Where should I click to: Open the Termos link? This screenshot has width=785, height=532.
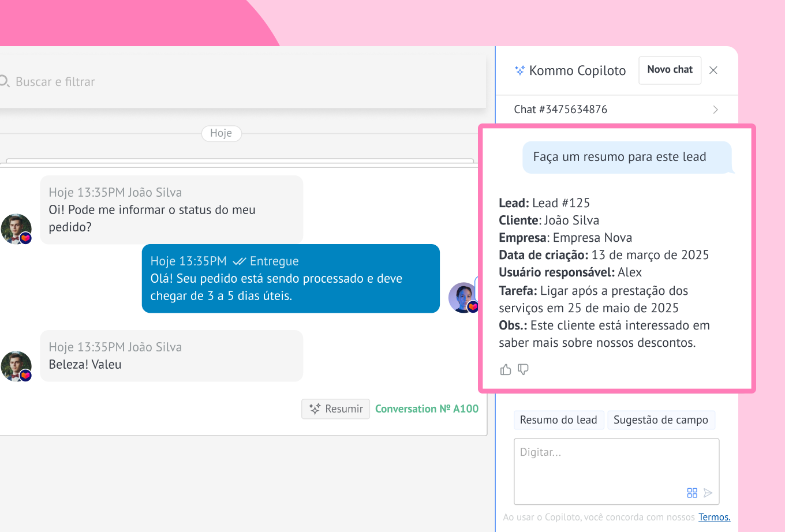(x=714, y=517)
